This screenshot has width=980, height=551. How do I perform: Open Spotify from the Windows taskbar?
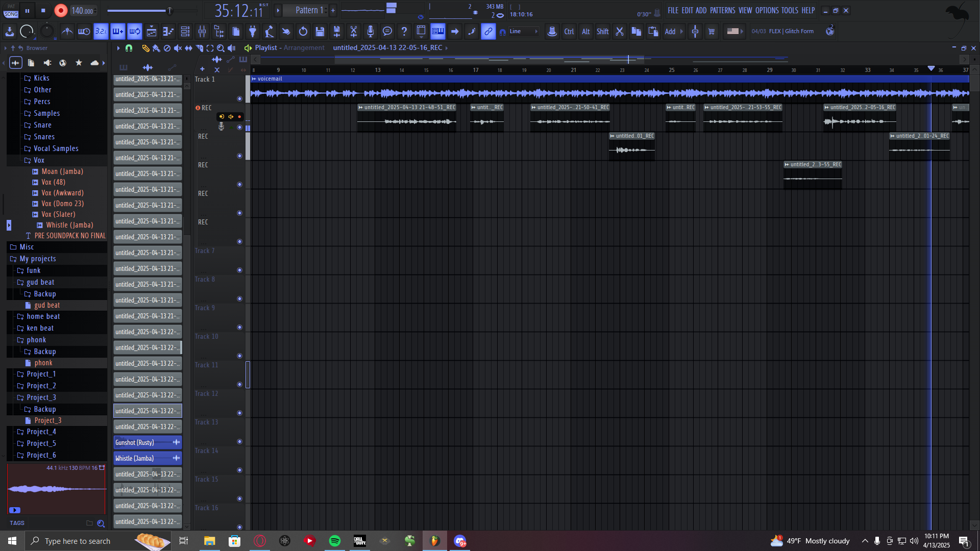coord(335,541)
